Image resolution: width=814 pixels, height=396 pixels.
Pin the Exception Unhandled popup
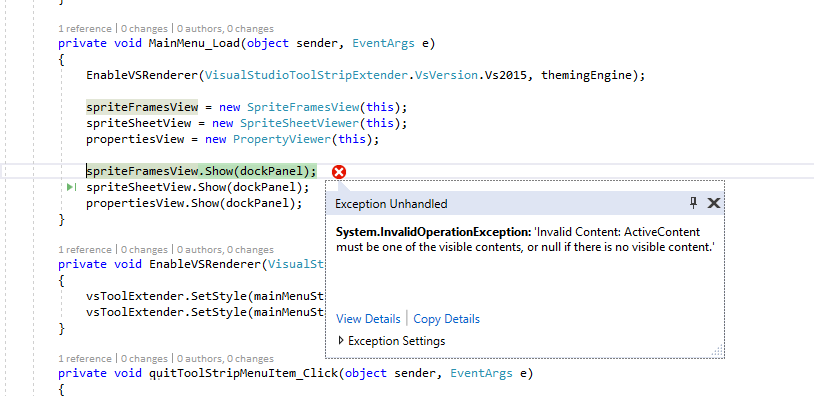694,203
